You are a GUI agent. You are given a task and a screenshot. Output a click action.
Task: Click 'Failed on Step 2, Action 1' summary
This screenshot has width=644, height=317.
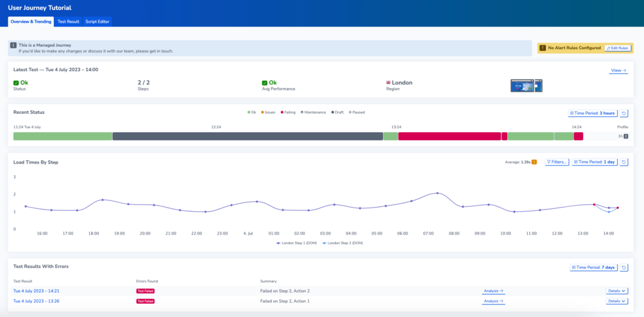click(285, 301)
